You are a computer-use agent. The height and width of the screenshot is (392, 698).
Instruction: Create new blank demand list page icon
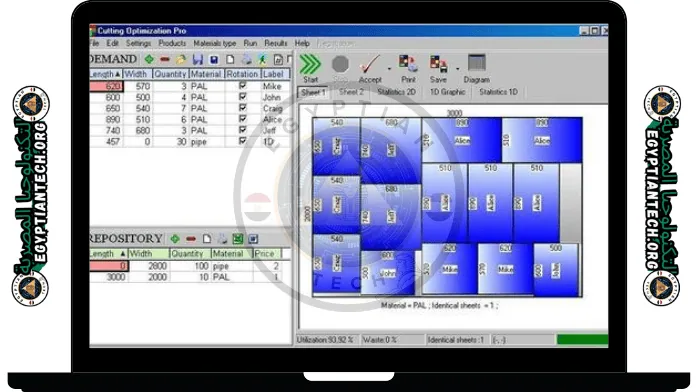pos(230,59)
